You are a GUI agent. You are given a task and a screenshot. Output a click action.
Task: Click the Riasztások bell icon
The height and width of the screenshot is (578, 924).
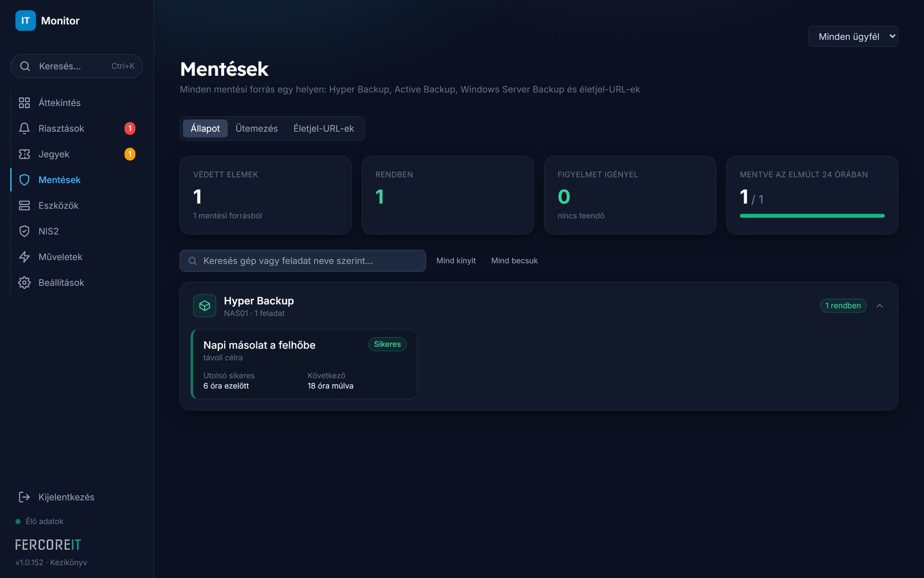pyautogui.click(x=24, y=128)
